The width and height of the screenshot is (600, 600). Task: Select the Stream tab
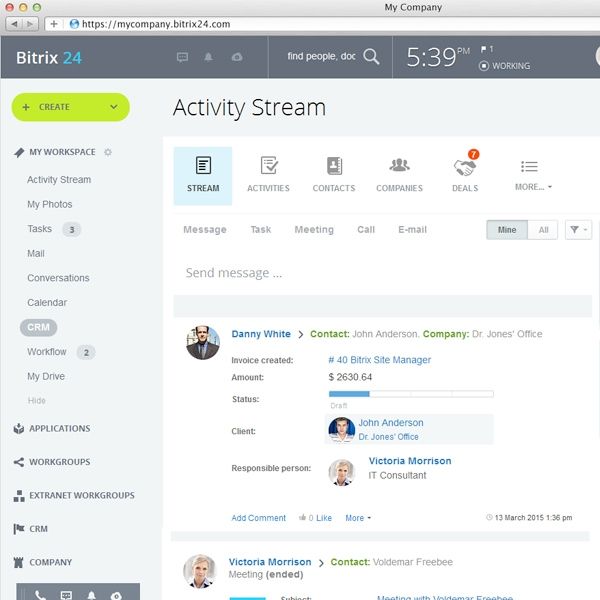[203, 175]
